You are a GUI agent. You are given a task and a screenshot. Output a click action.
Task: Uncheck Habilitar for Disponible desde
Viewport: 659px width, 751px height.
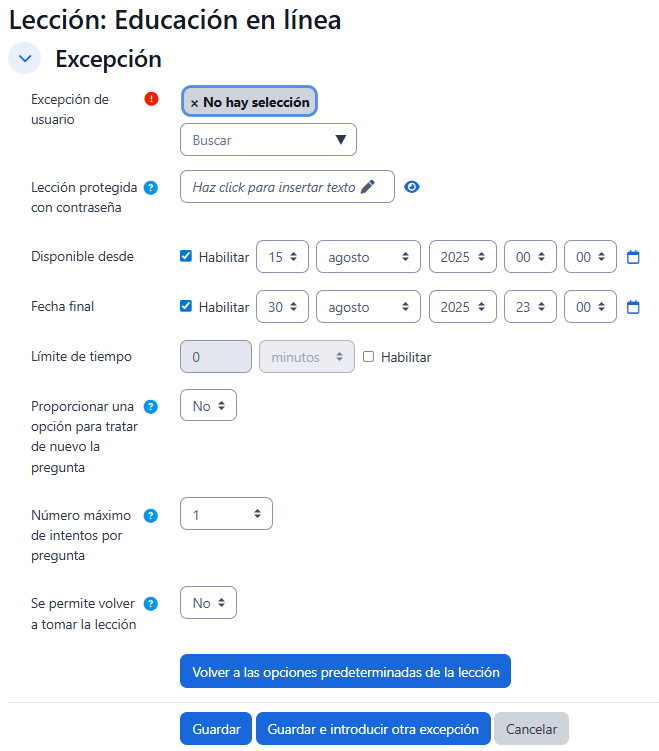coord(186,256)
